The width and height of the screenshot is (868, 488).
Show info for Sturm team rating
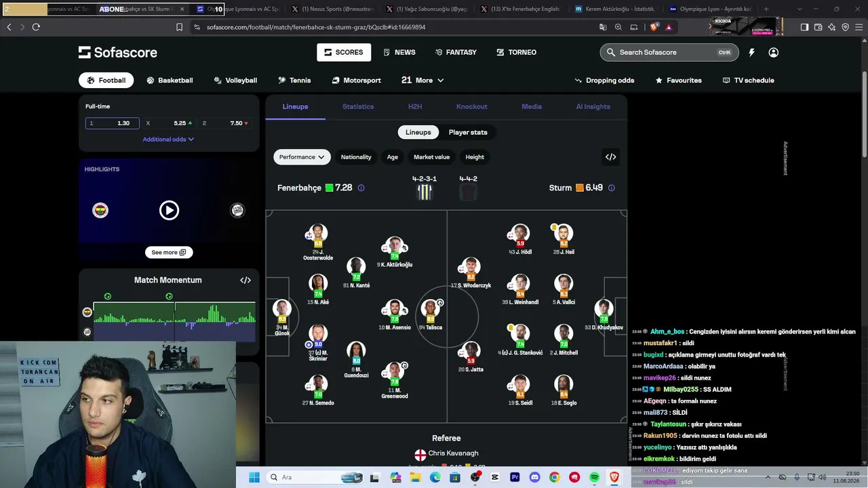[612, 188]
